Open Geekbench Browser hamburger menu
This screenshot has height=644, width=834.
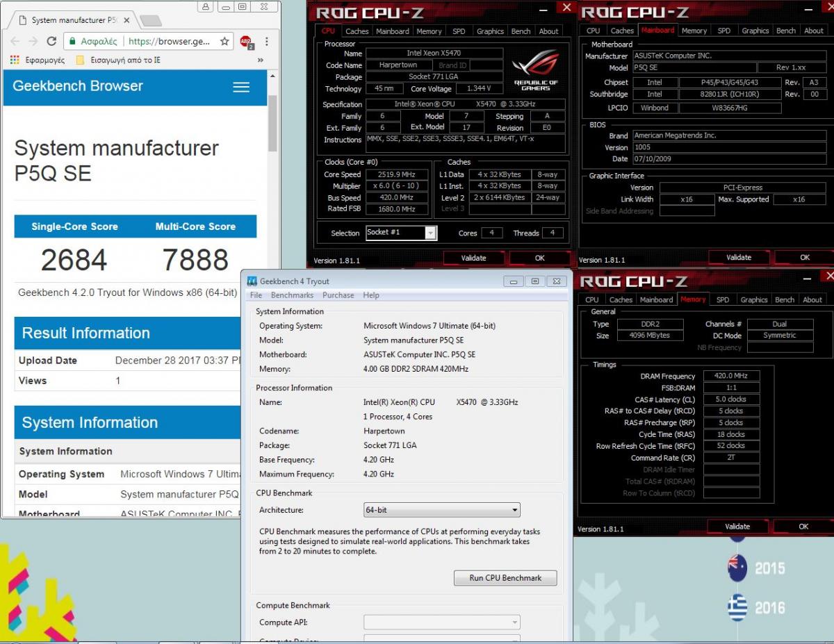[x=241, y=87]
